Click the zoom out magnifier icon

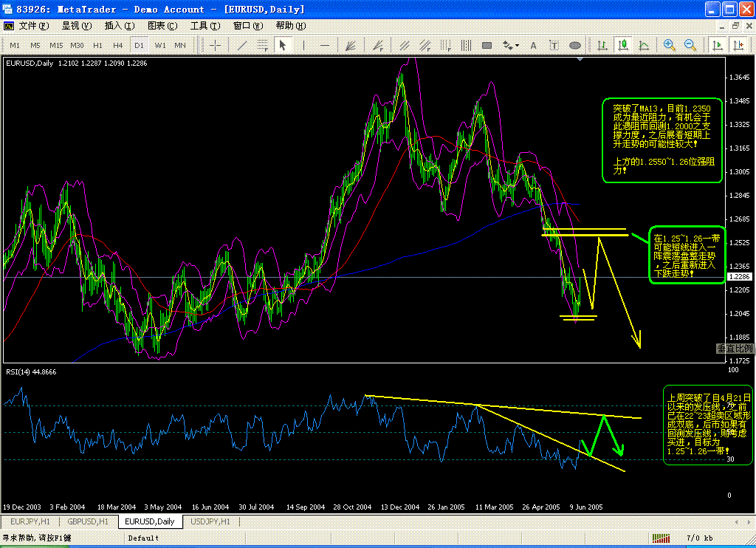(690, 45)
